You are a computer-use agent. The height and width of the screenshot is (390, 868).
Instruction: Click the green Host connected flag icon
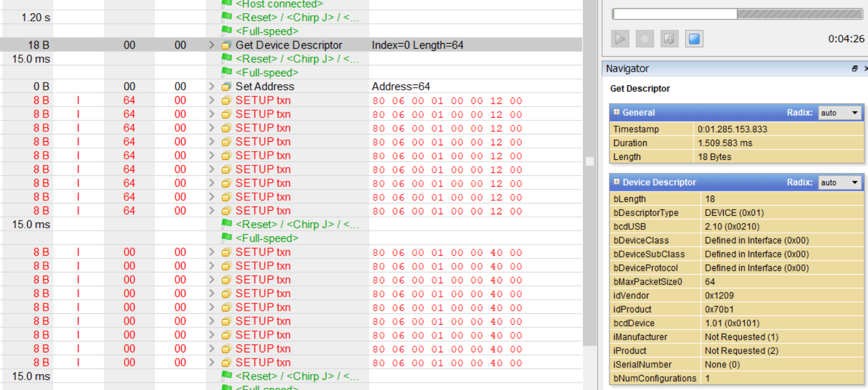coord(226,4)
